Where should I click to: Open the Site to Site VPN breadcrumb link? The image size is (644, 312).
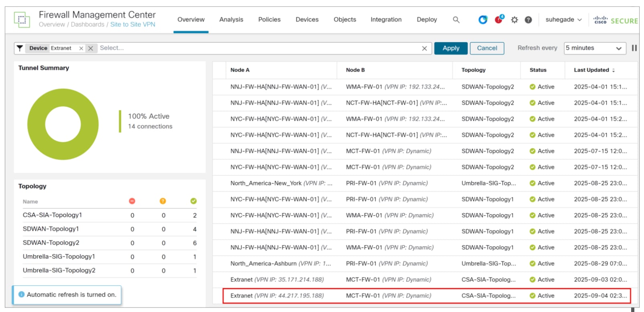(x=133, y=25)
